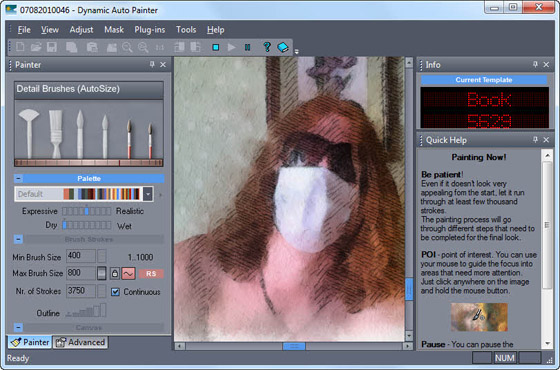Pin the Info panel
Screen dimensions: 560x370
click(x=535, y=65)
